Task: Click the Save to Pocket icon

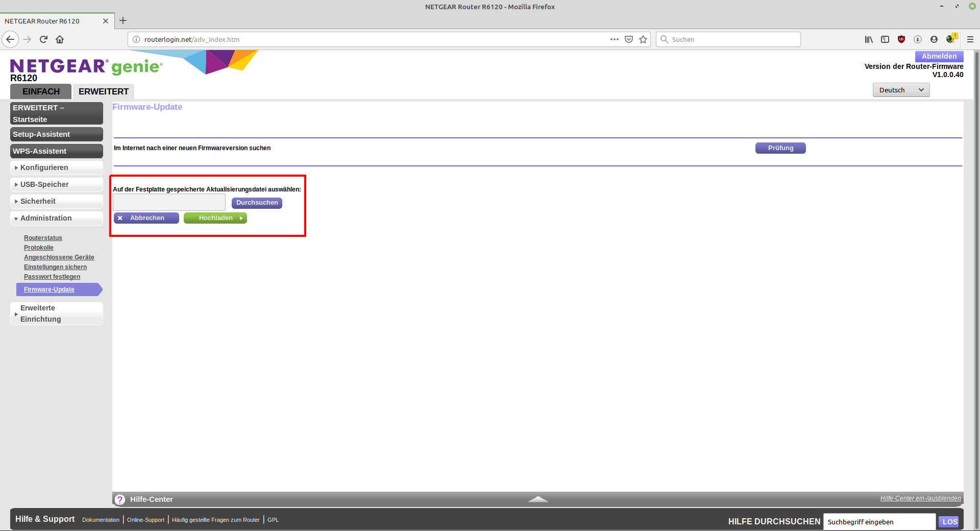Action: pyautogui.click(x=629, y=39)
